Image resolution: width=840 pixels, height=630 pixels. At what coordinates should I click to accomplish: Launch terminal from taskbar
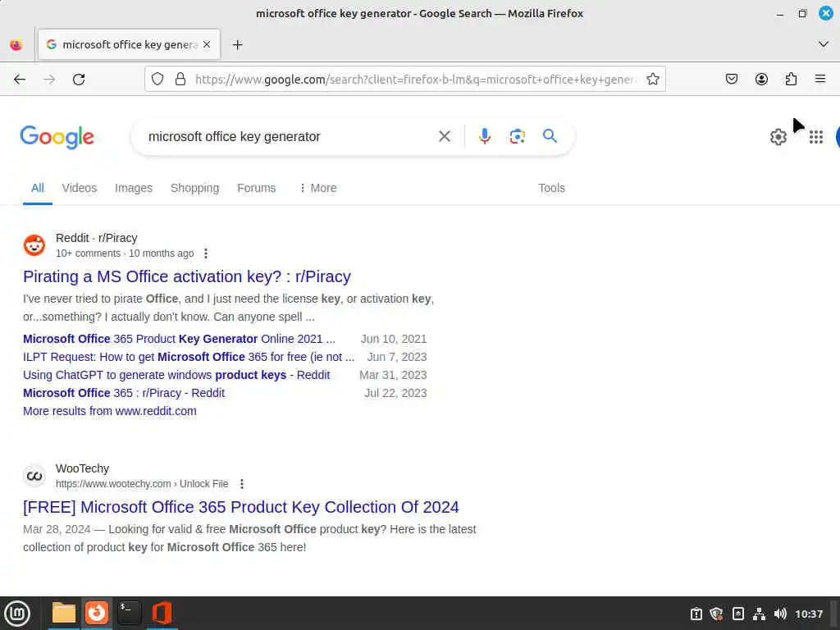129,614
